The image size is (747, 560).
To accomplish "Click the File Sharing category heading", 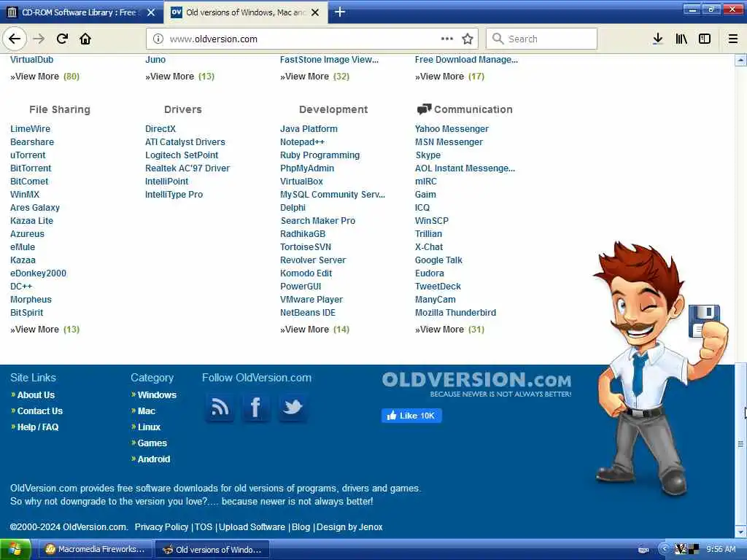I will pyautogui.click(x=60, y=109).
